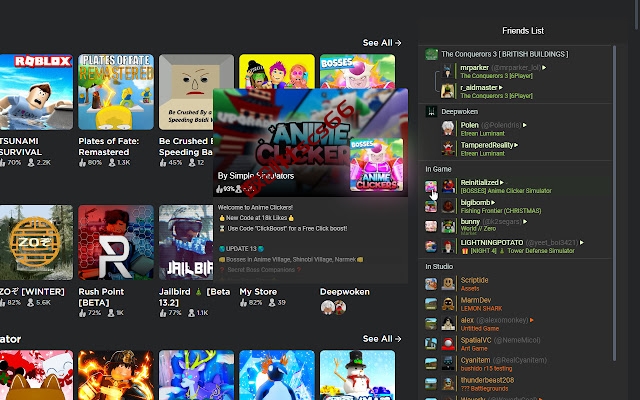Open the Plates of Fate: Remastered title
640x400 pixels.
tap(109, 147)
